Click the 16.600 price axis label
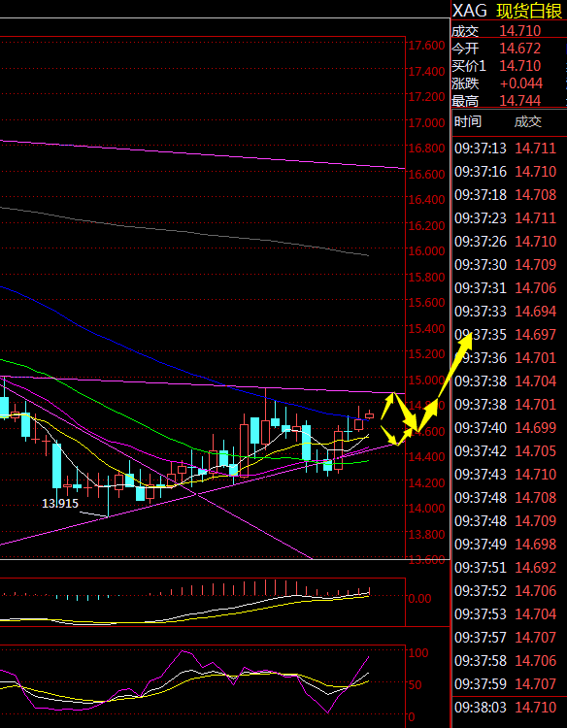The image size is (567, 728). point(426,174)
